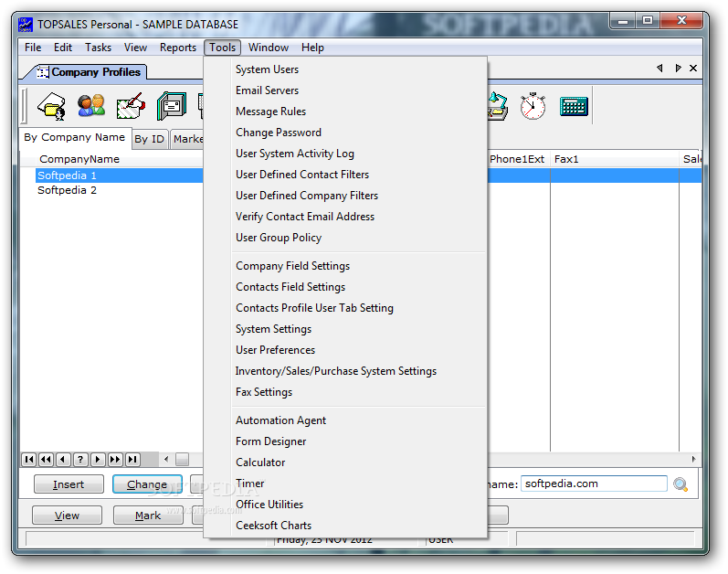Click the Change button
This screenshot has width=728, height=574.
(x=147, y=484)
